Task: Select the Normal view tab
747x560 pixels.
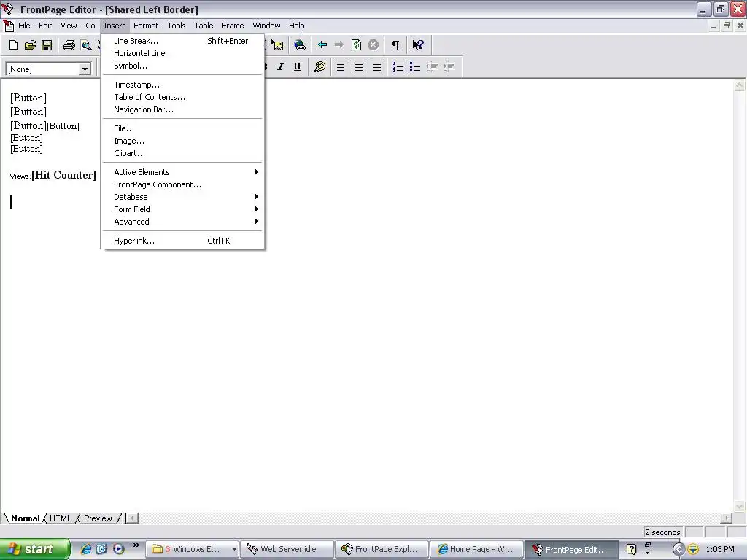Action: coord(26,518)
